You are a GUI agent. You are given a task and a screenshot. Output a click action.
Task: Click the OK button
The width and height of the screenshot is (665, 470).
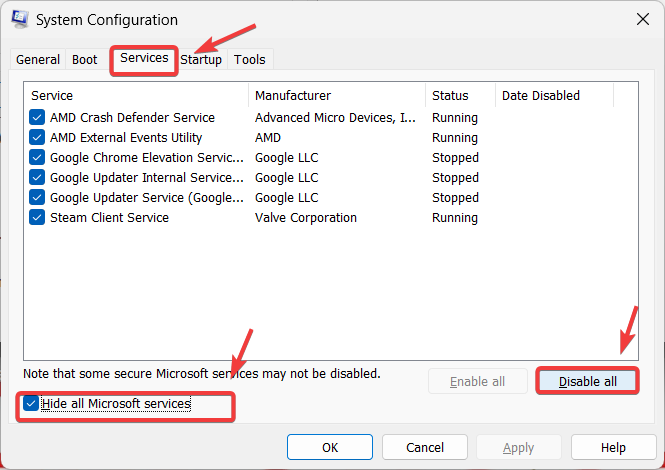[x=330, y=447]
